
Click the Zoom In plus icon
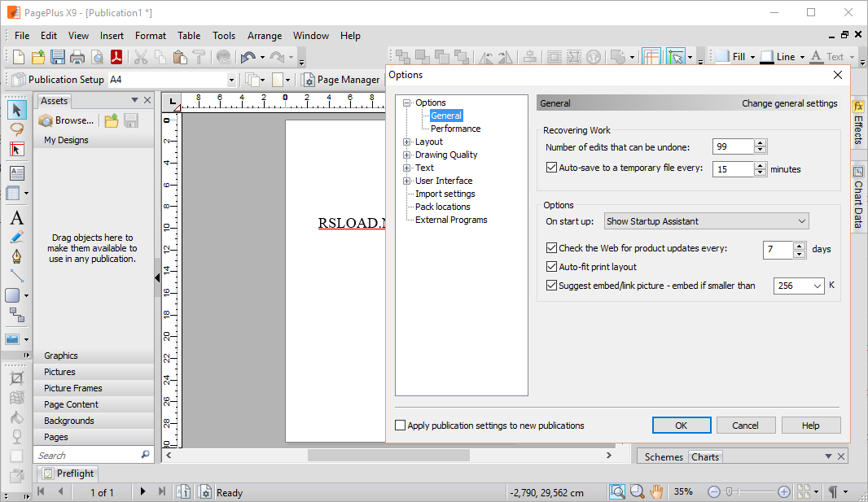[x=784, y=491]
